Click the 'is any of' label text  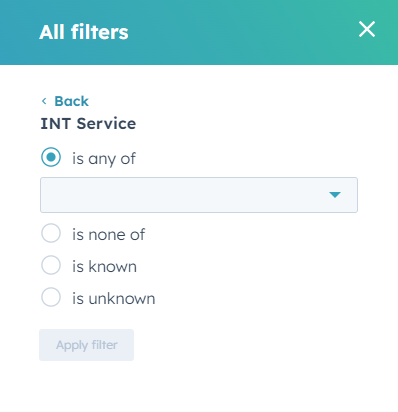104,159
